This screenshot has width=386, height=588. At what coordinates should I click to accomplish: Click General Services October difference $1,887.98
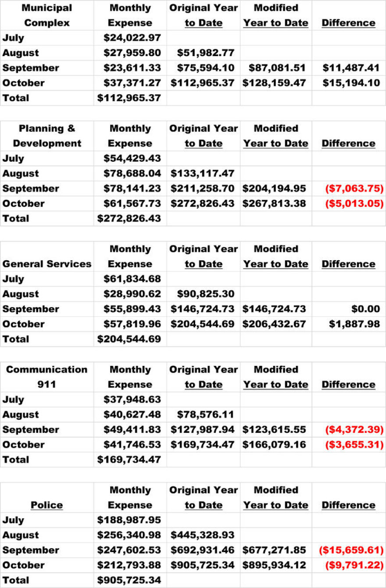click(354, 324)
